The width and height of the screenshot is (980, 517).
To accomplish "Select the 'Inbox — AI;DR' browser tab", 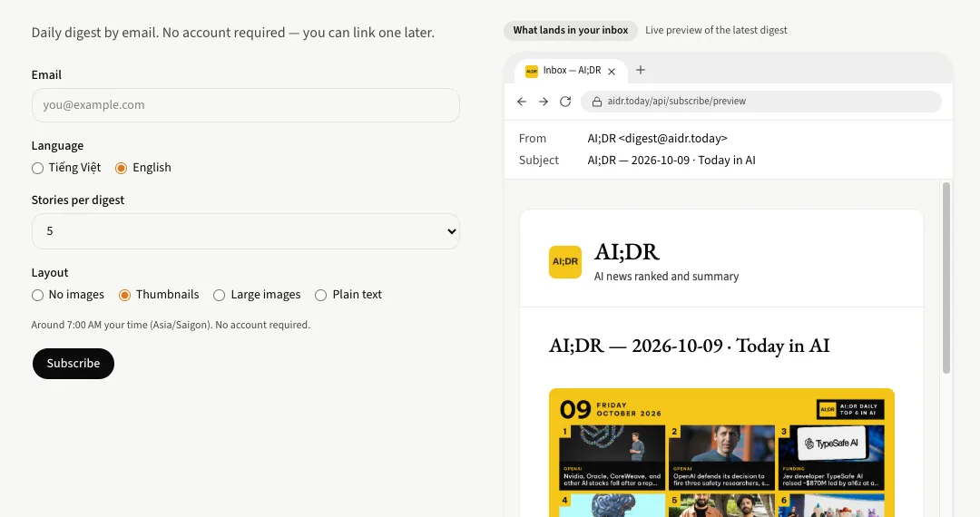I will [571, 71].
